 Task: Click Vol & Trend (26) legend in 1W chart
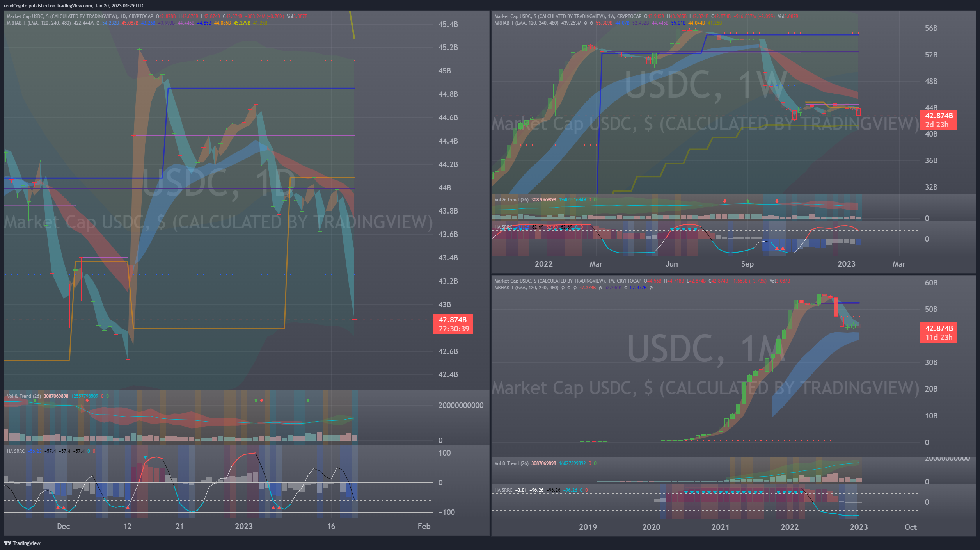point(511,200)
